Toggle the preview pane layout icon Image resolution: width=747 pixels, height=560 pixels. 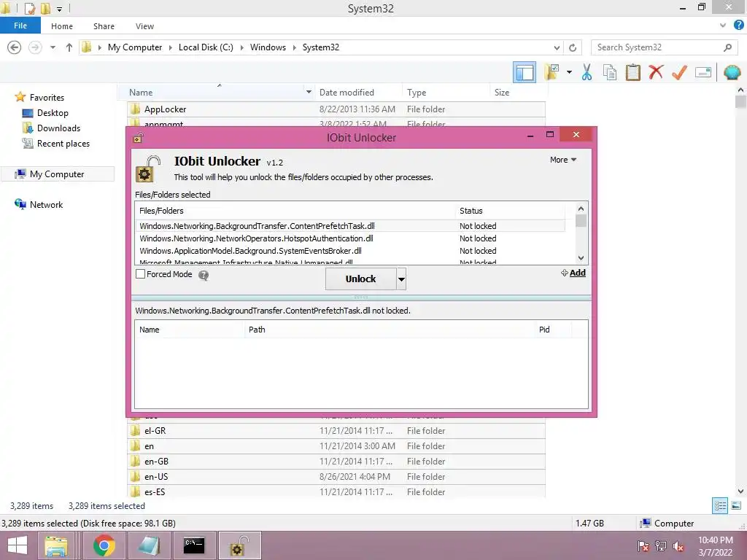[x=525, y=73]
